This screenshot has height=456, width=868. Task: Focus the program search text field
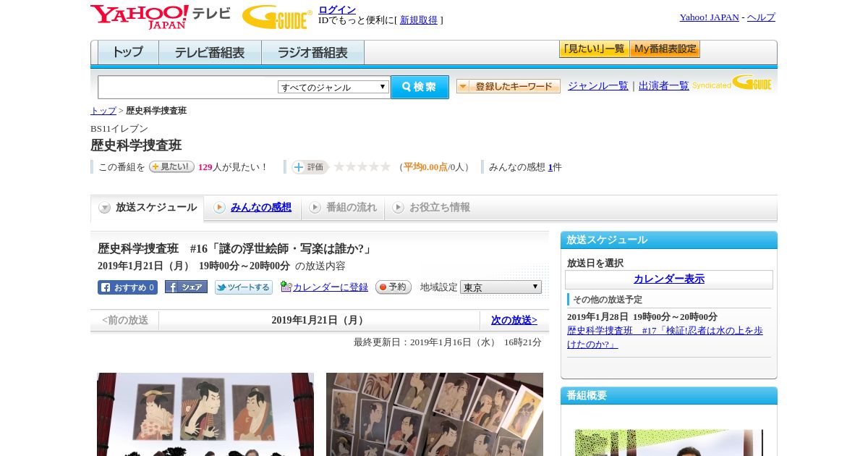(188, 88)
